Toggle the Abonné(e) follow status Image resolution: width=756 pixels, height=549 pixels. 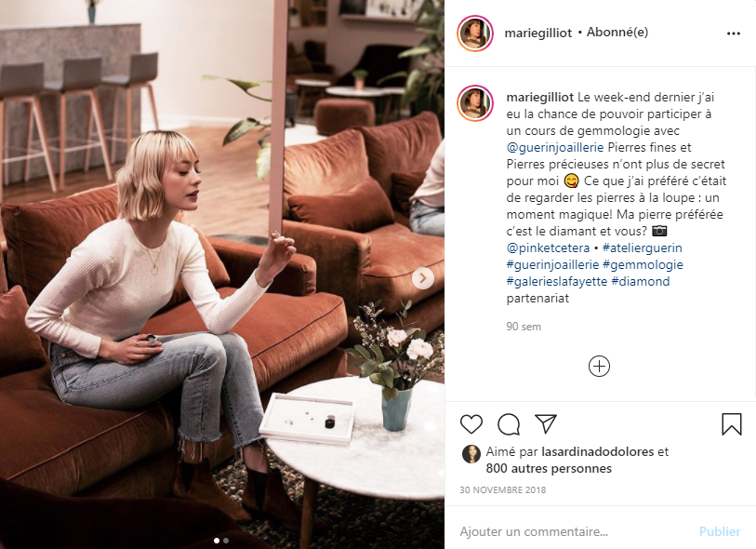click(x=617, y=33)
